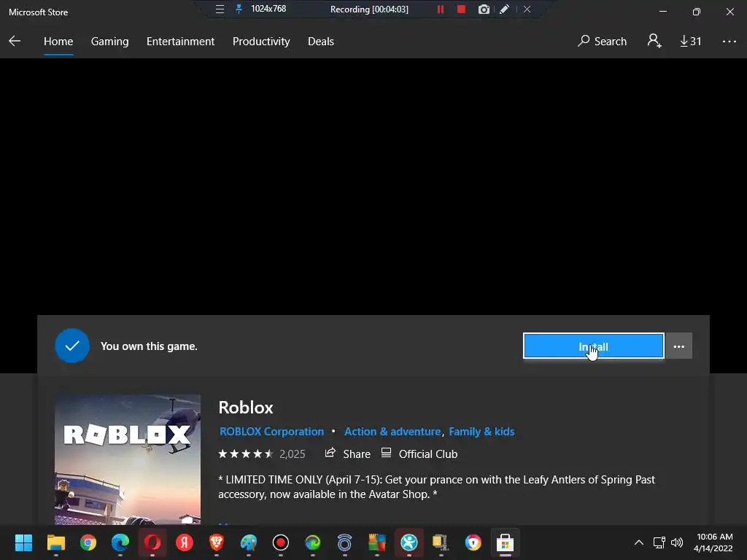
Task: Open the Store's See more menu
Action: (729, 42)
